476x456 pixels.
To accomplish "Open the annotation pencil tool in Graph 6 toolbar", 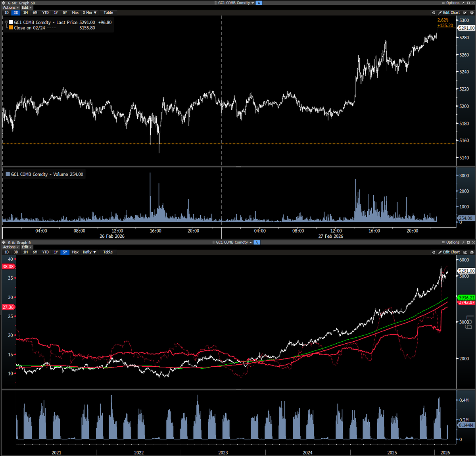I will coord(465,252).
